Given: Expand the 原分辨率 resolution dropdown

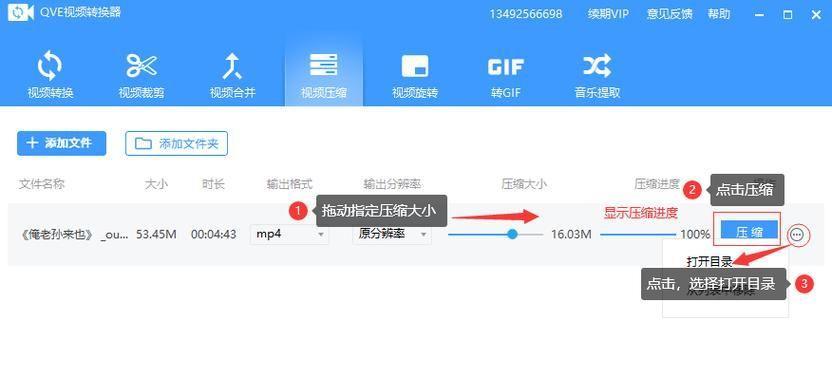Looking at the screenshot, I should point(392,234).
